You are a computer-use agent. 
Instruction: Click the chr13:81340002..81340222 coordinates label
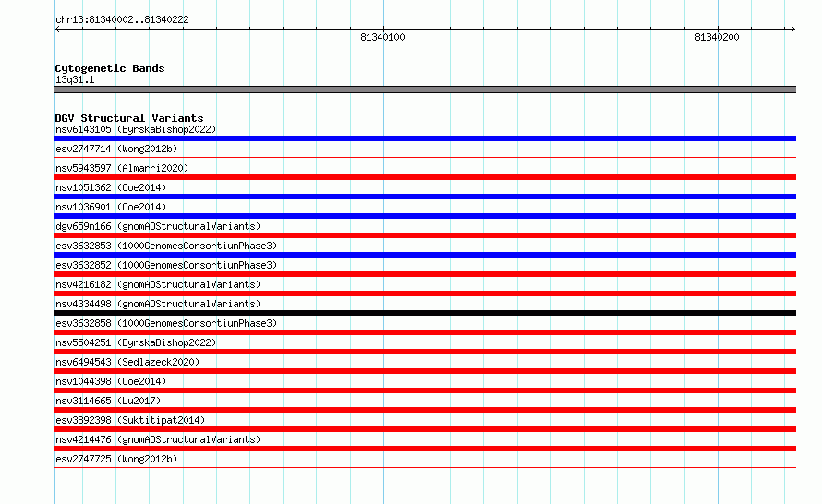click(x=122, y=19)
